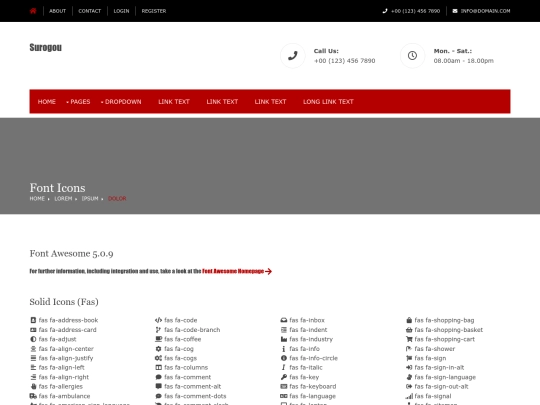Screen dimensions: 540x405
Task: Click the fa-align-justify icon
Action: 33,358
